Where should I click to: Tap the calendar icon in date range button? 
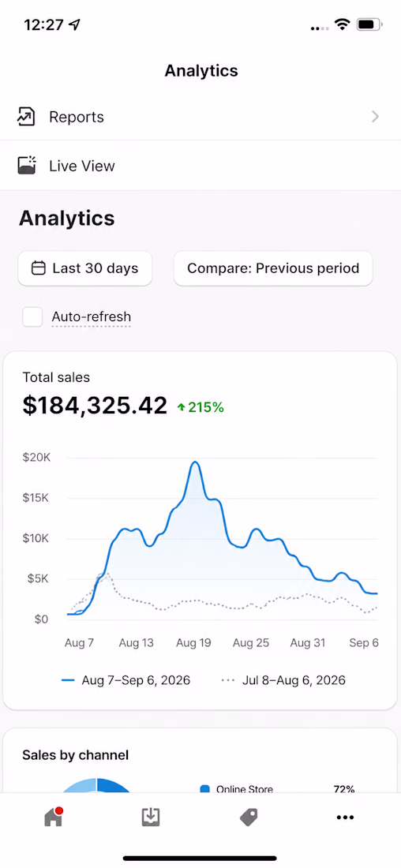tap(38, 268)
